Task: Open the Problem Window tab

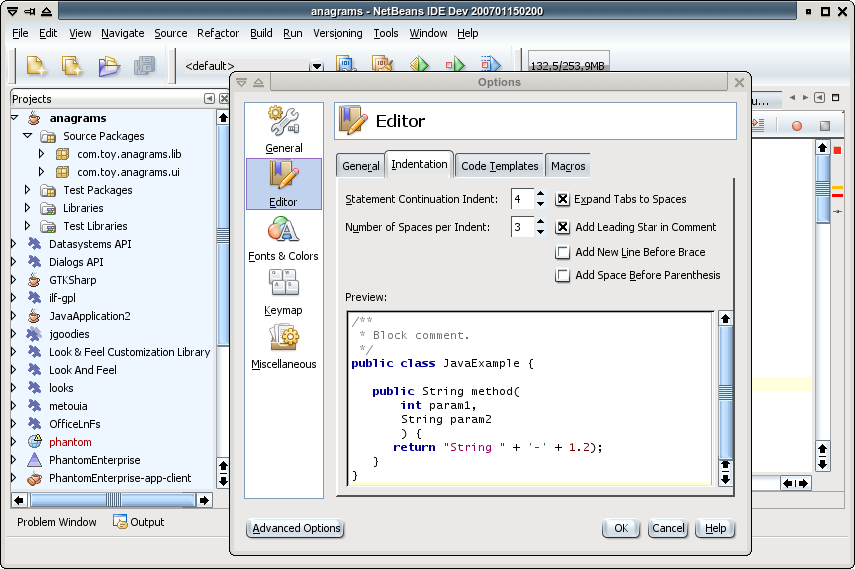Action: (x=57, y=522)
